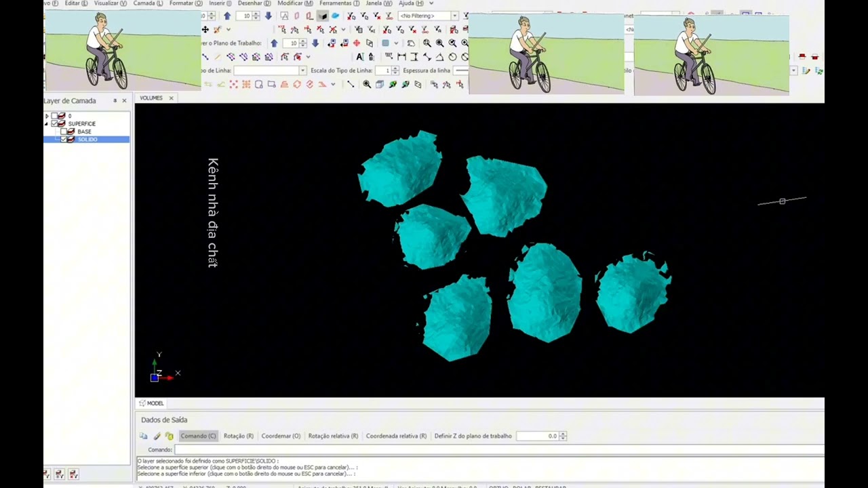This screenshot has height=488, width=868.
Task: Increase Definir Z do plano value
Action: [562, 434]
